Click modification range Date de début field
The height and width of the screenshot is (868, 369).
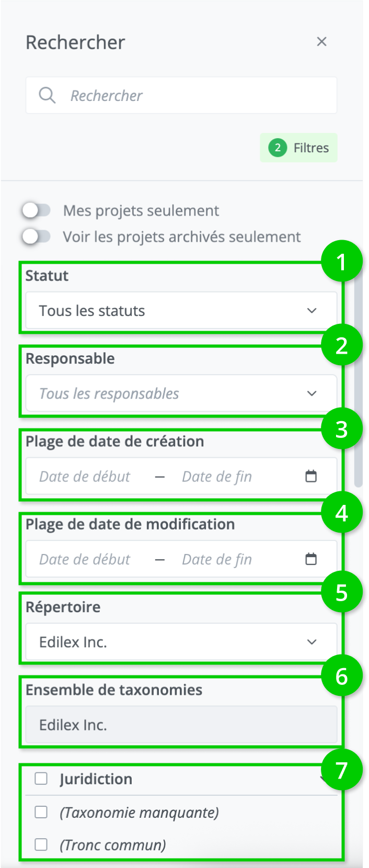click(85, 559)
